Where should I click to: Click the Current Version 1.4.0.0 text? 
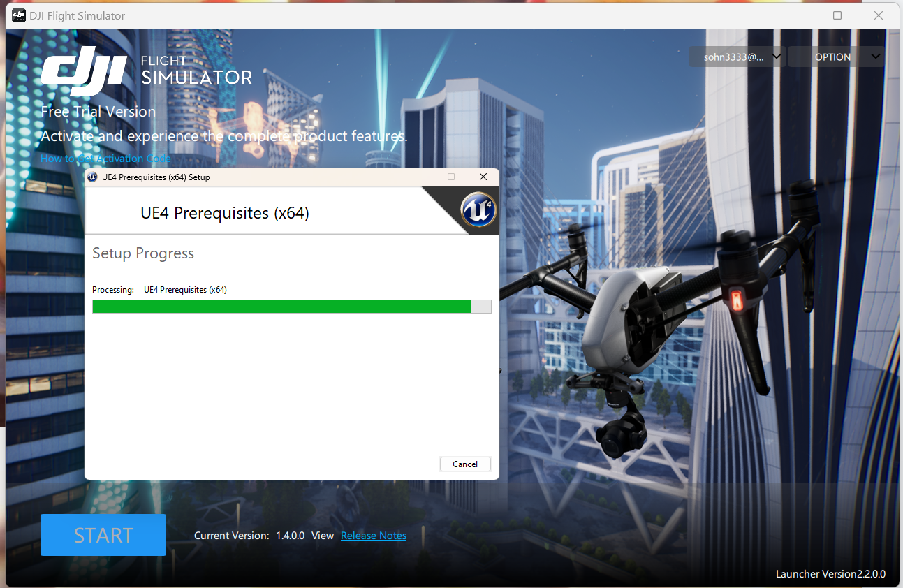tap(249, 536)
